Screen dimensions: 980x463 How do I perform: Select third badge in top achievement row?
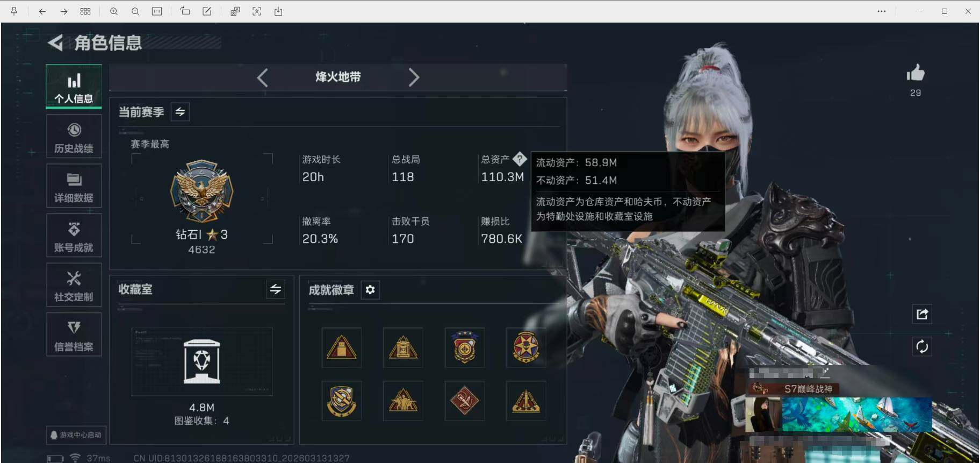[x=465, y=347]
